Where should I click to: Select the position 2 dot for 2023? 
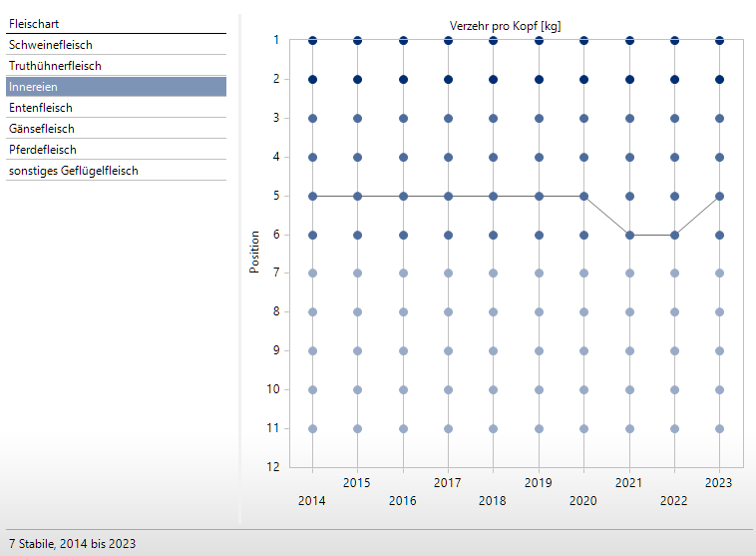[x=720, y=79]
